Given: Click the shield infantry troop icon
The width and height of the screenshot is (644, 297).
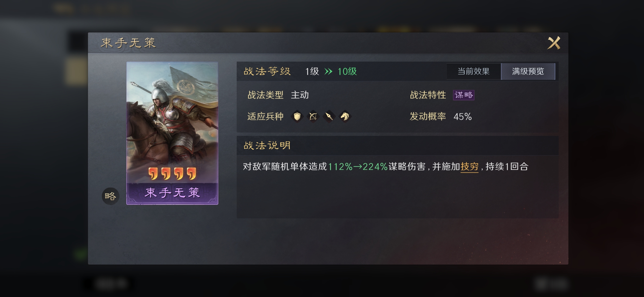Looking at the screenshot, I should [297, 117].
